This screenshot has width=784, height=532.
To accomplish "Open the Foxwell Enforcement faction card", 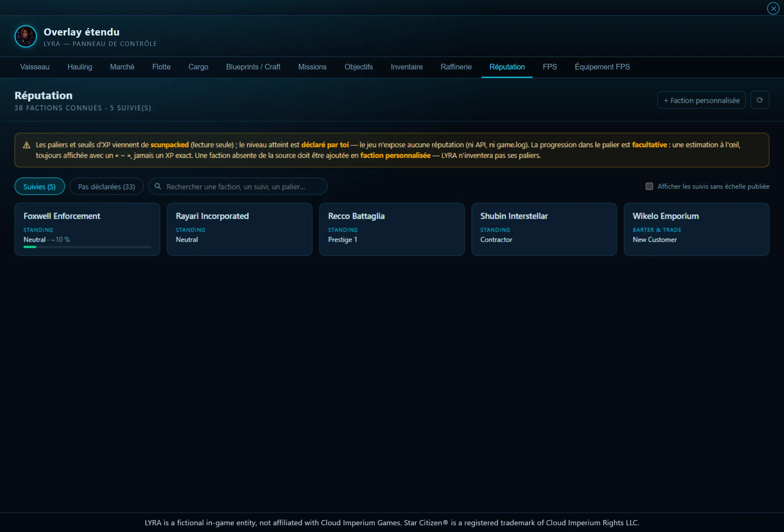I will point(87,229).
